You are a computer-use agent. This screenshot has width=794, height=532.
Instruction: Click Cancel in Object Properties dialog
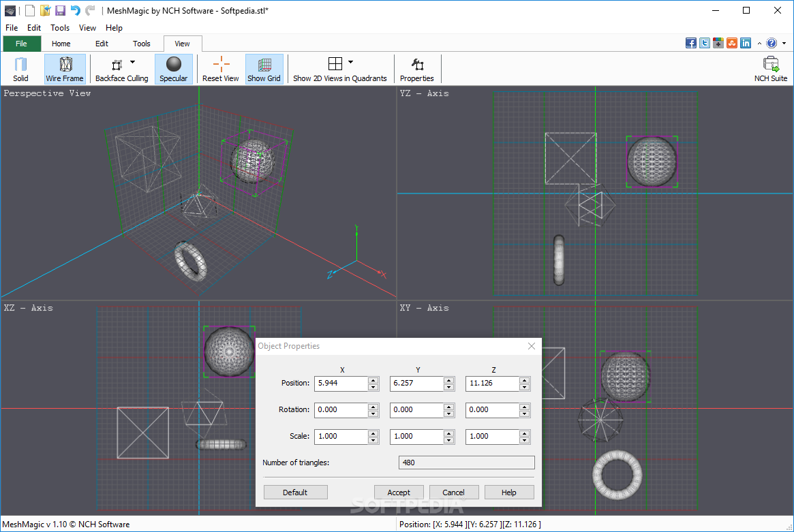pyautogui.click(x=453, y=492)
